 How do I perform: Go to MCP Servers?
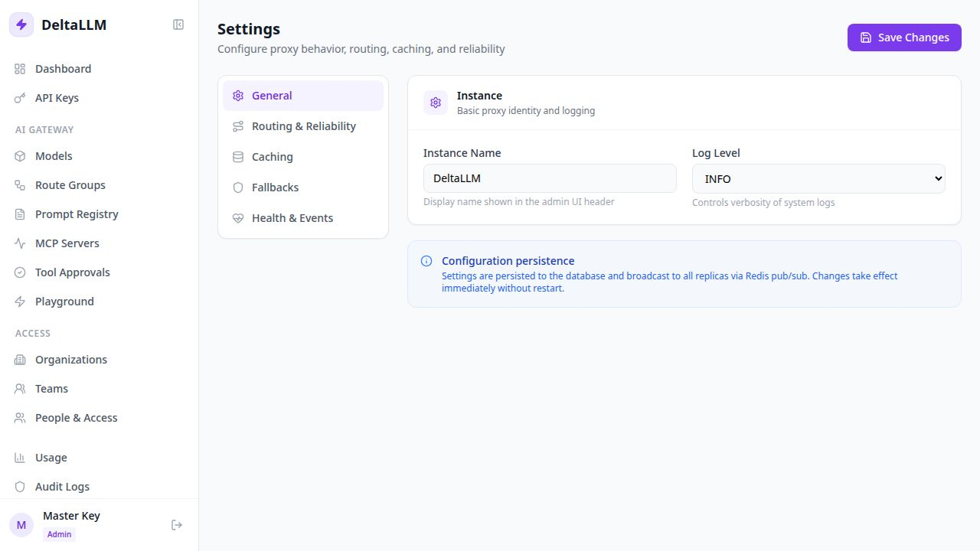99,243
